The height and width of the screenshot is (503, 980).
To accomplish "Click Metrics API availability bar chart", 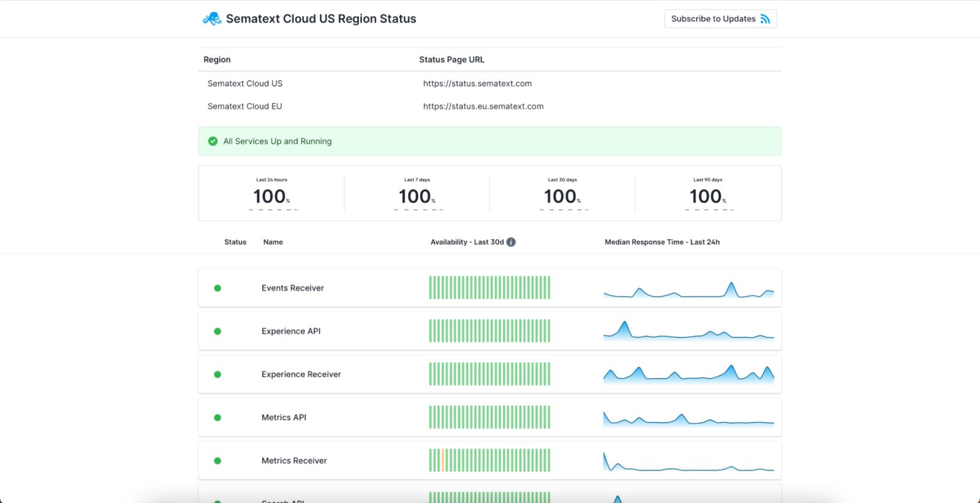I will pyautogui.click(x=489, y=418).
